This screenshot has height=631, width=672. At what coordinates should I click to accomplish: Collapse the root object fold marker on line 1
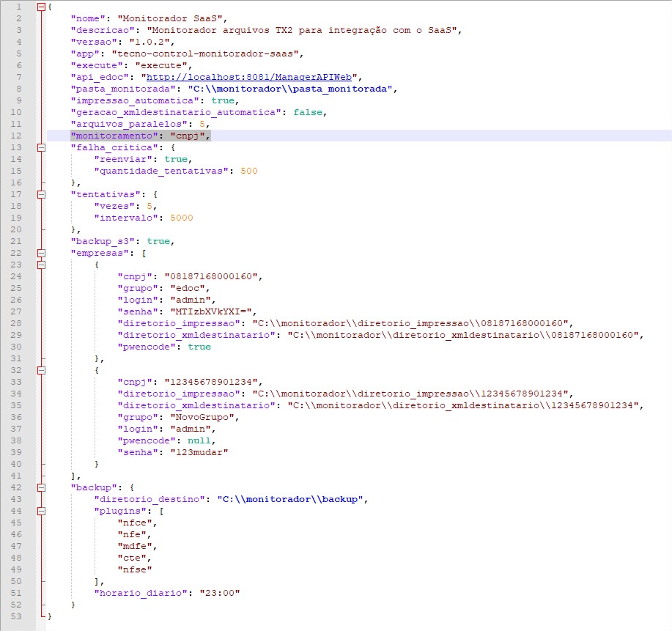(x=41, y=7)
